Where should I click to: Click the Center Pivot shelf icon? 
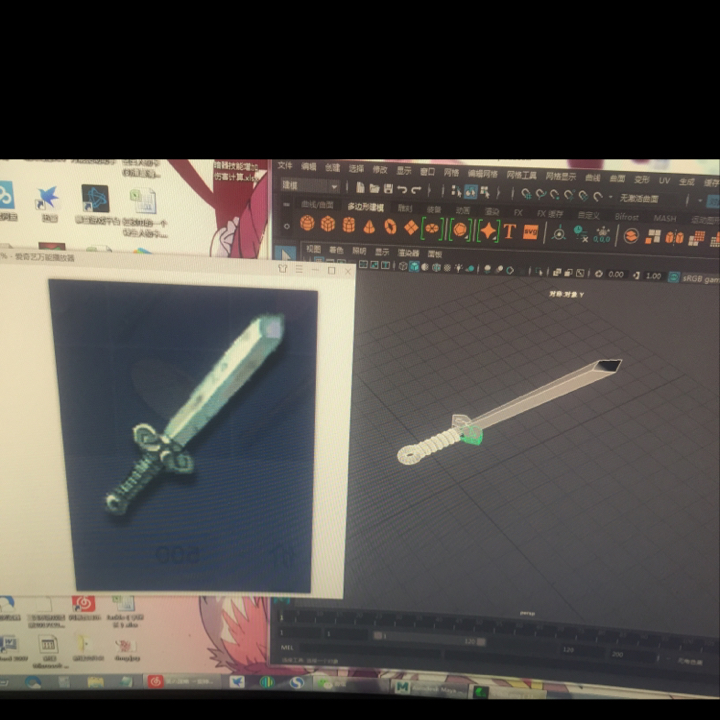tap(559, 233)
